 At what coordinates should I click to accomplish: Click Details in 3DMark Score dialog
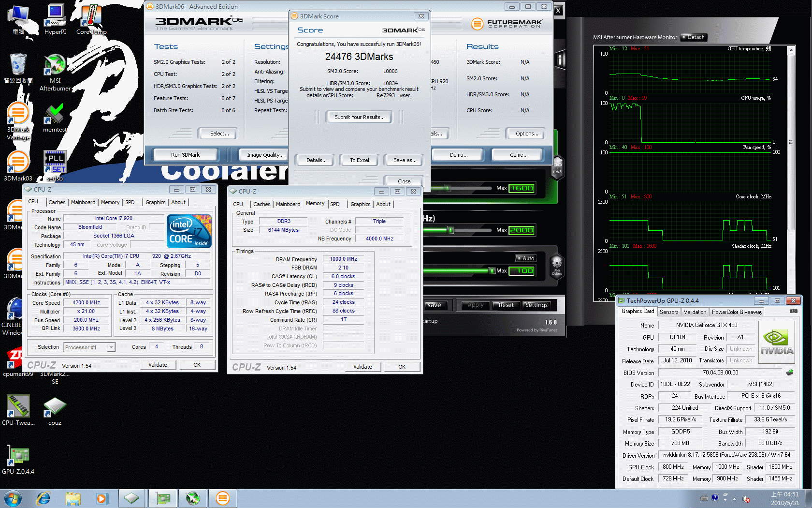tap(316, 160)
